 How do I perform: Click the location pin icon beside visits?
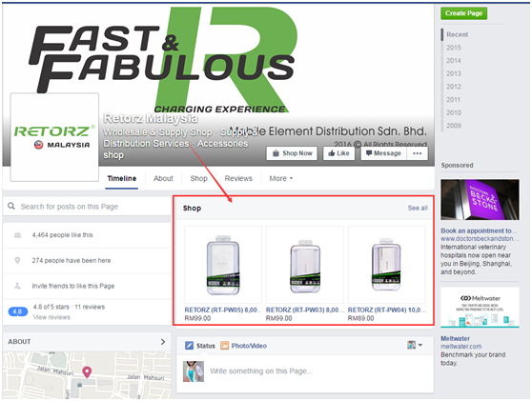[17, 260]
